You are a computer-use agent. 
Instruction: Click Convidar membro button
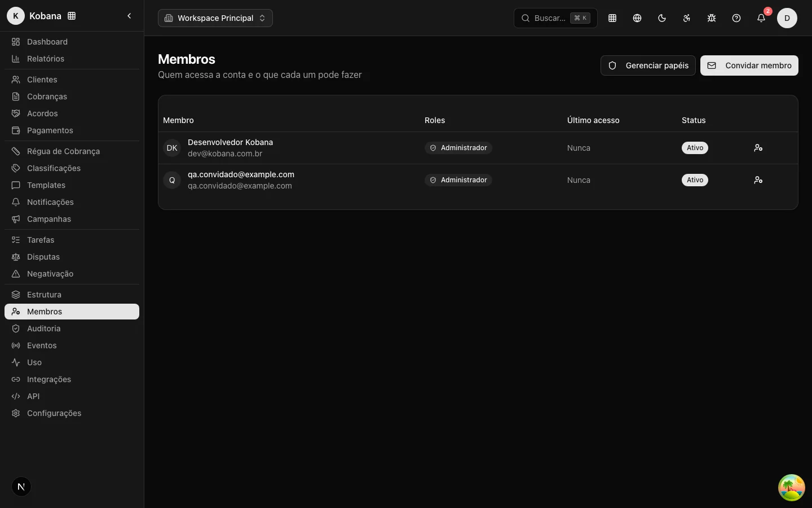[x=749, y=65]
